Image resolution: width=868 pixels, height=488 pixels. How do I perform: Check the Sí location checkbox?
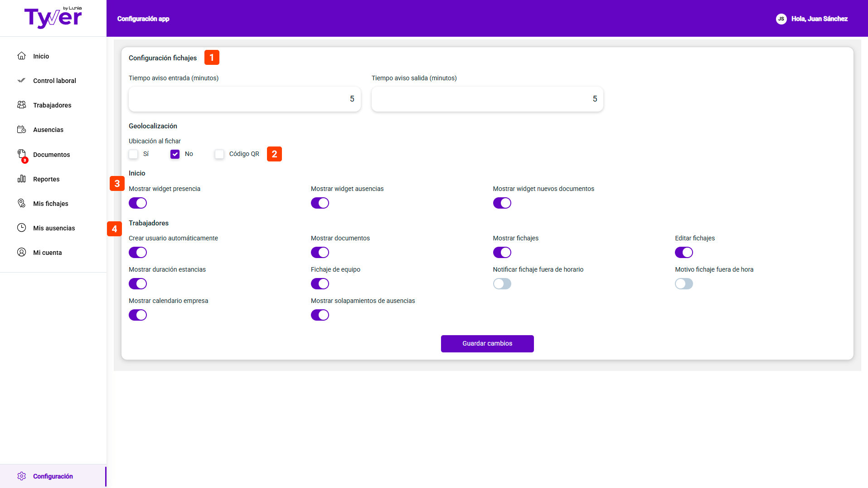(x=133, y=154)
